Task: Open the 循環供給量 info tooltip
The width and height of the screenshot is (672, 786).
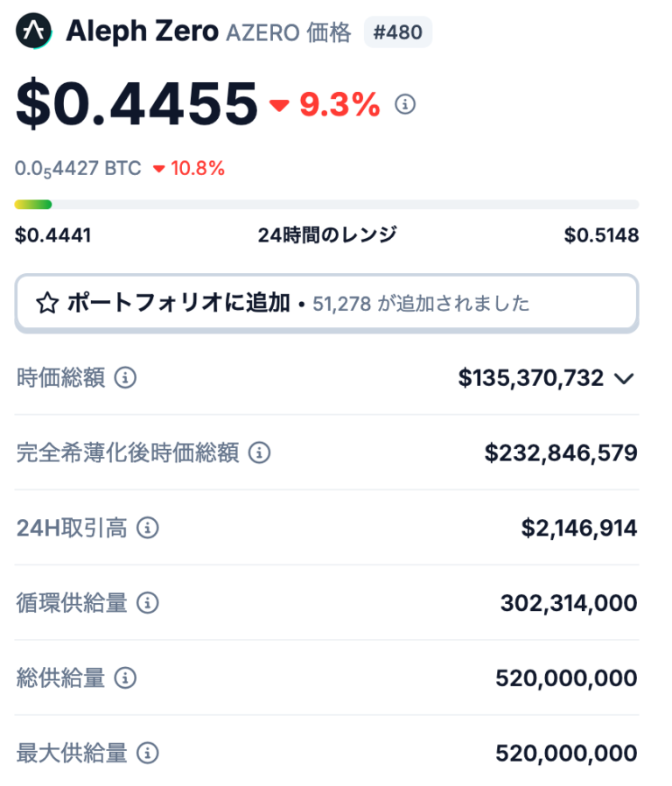Action: pos(148,604)
